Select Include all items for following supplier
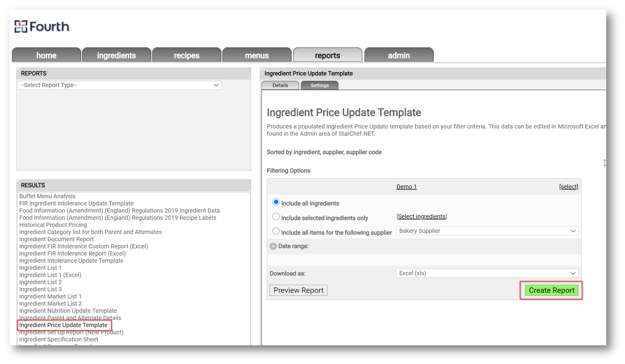Viewport: 625px width, 364px height. (x=276, y=231)
